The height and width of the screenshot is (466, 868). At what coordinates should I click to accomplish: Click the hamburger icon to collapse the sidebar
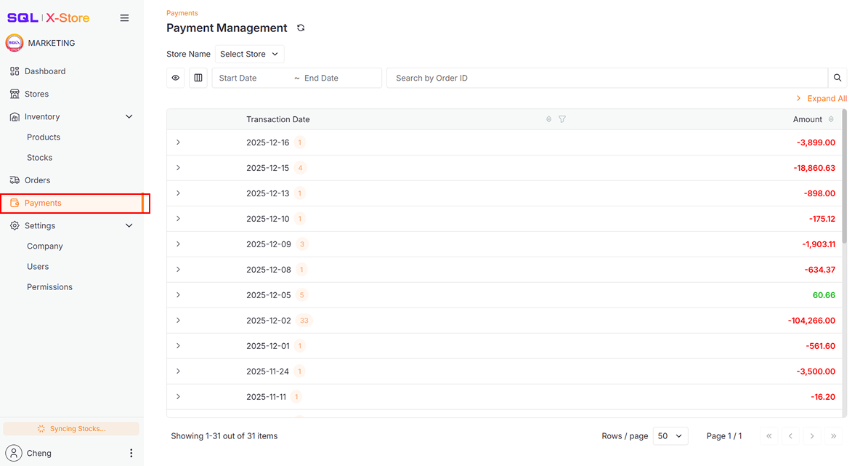124,17
